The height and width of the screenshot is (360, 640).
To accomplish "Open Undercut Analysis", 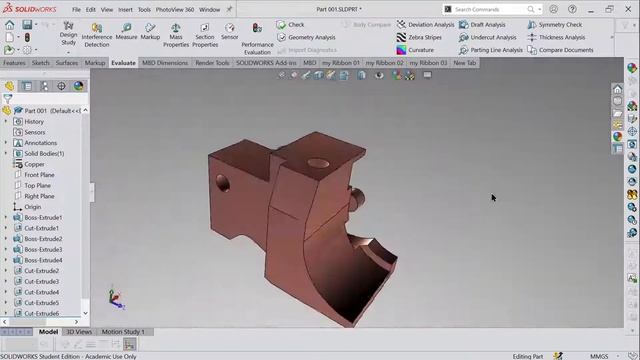I will [487, 37].
